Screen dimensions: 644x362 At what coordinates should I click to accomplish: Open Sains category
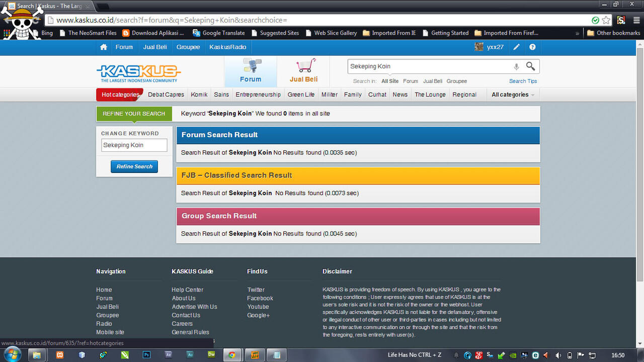221,95
